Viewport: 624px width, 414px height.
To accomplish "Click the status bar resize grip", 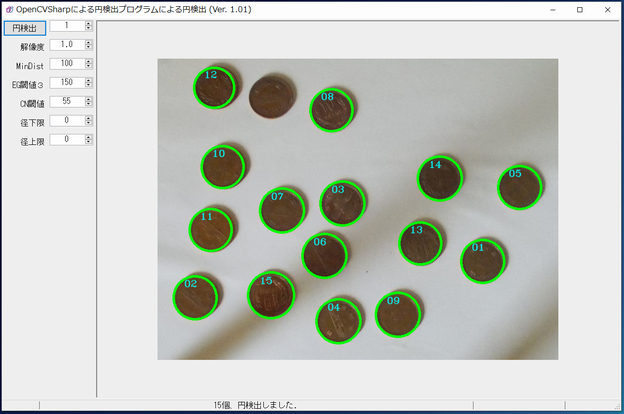I will pos(617,406).
